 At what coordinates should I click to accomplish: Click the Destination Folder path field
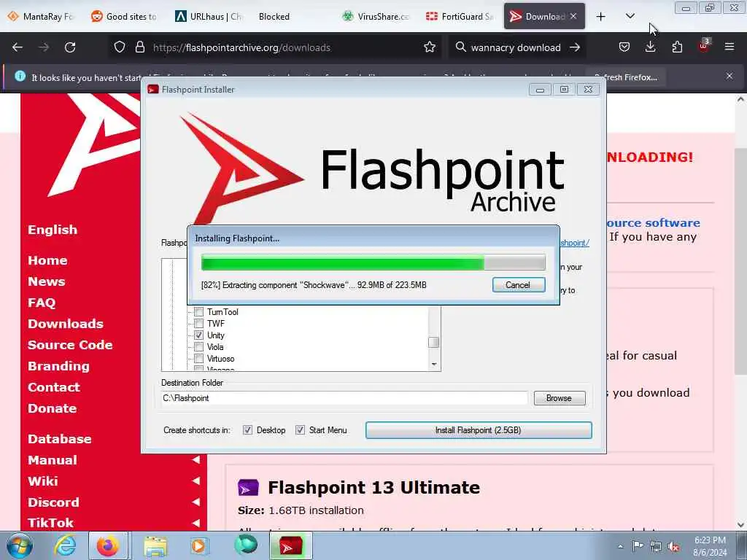[344, 398]
